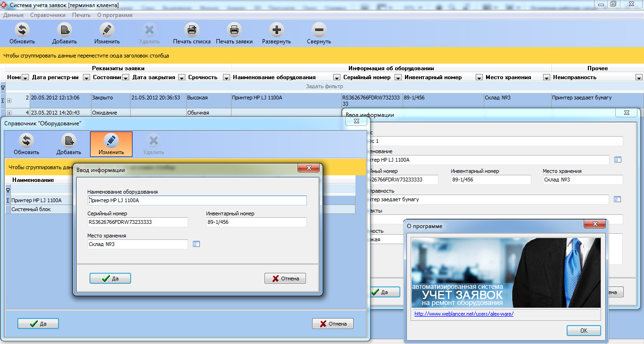Expand row 4 in requests grid
The height and width of the screenshot is (344, 644).
click(9, 113)
